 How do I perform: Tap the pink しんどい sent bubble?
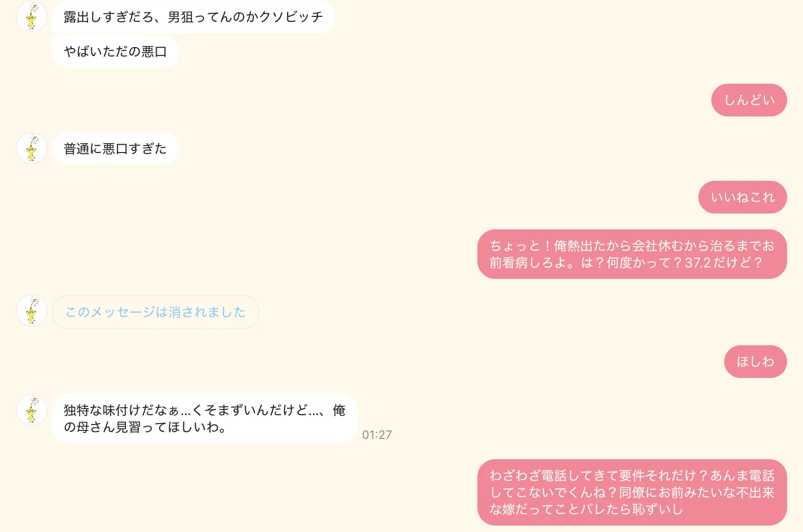click(x=749, y=100)
